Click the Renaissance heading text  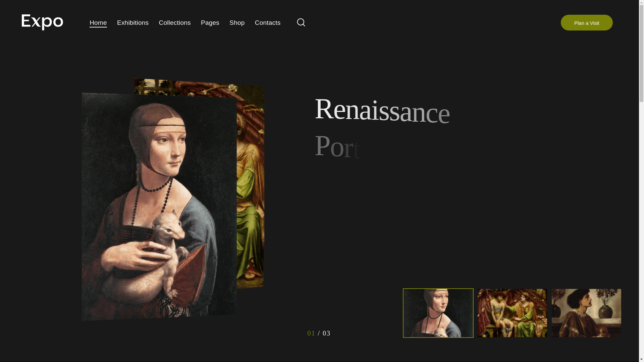click(382, 110)
